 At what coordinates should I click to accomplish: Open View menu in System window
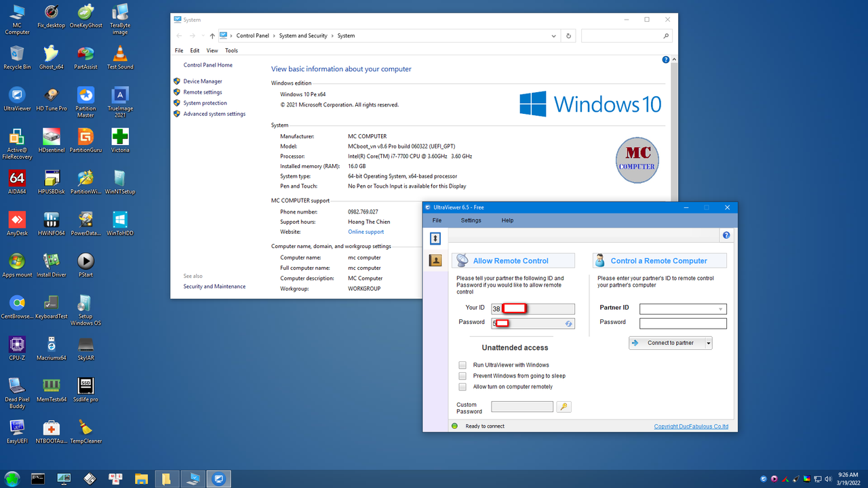(x=212, y=50)
